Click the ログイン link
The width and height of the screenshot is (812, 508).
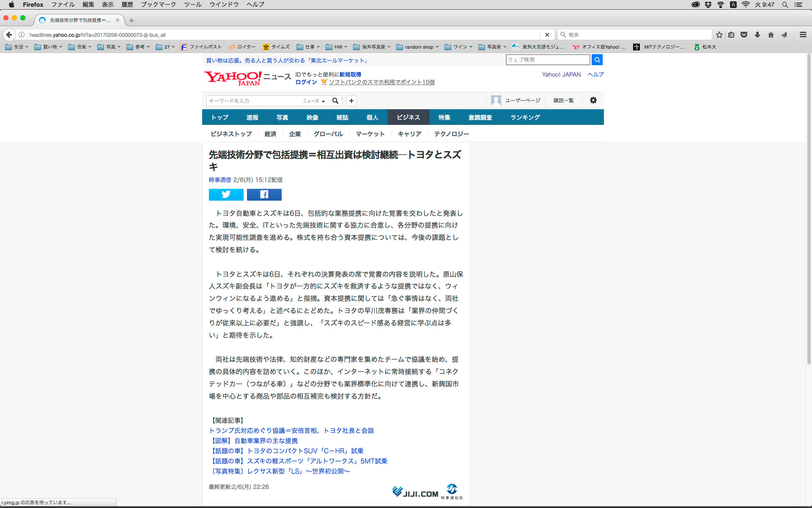(x=306, y=82)
